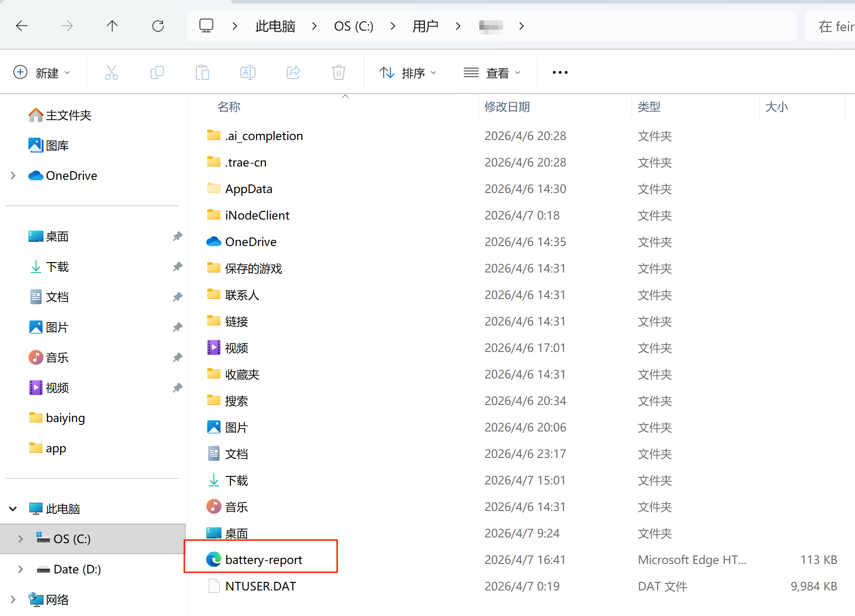Expand the OneDrive tree node
This screenshot has height=616, width=855.
tap(13, 176)
